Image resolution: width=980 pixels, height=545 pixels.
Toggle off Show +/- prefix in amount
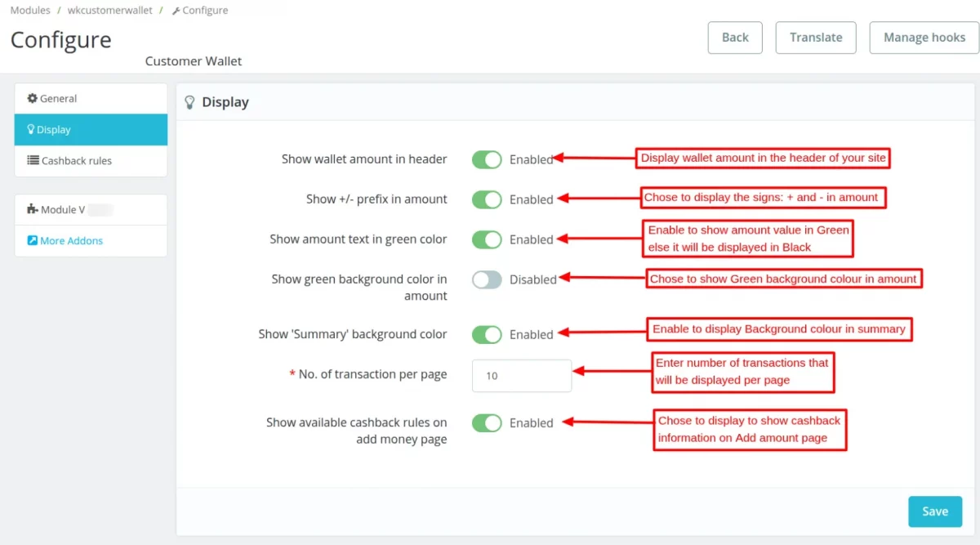pos(487,199)
